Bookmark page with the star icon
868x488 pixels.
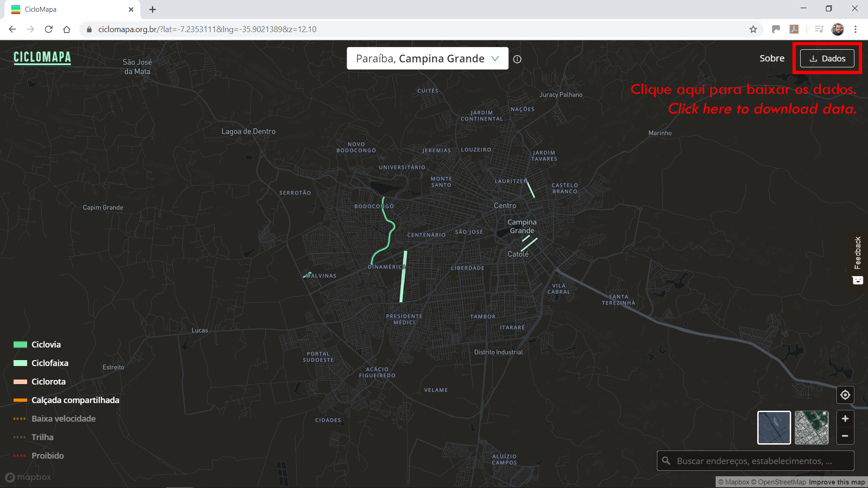coord(753,29)
